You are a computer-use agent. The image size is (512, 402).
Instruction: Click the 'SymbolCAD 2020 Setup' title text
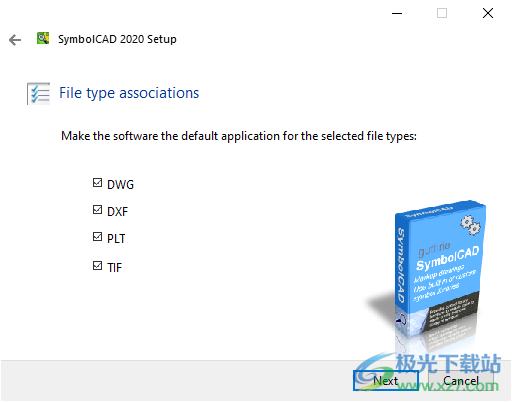tap(117, 39)
